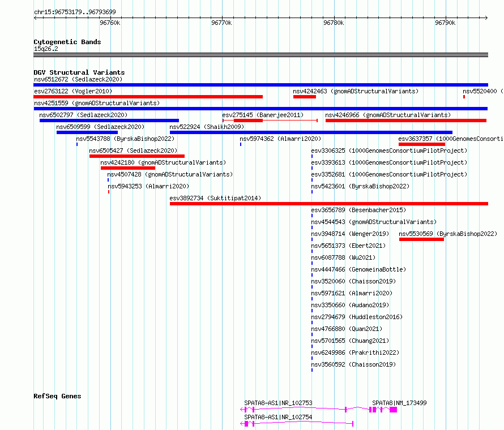Viewport: 504px width, 430px height.
Task: Click nsv3560592 (Chaisson2019) label
Action: pyautogui.click(x=353, y=364)
